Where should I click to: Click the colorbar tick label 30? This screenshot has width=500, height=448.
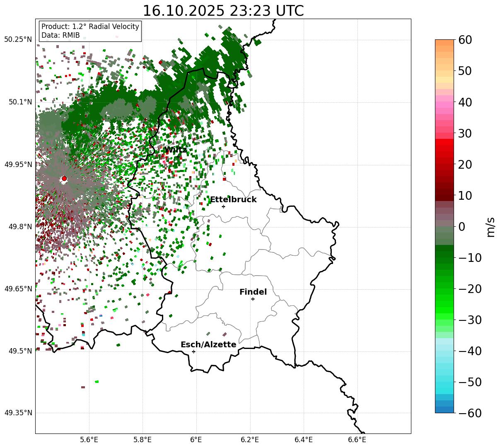click(x=466, y=133)
